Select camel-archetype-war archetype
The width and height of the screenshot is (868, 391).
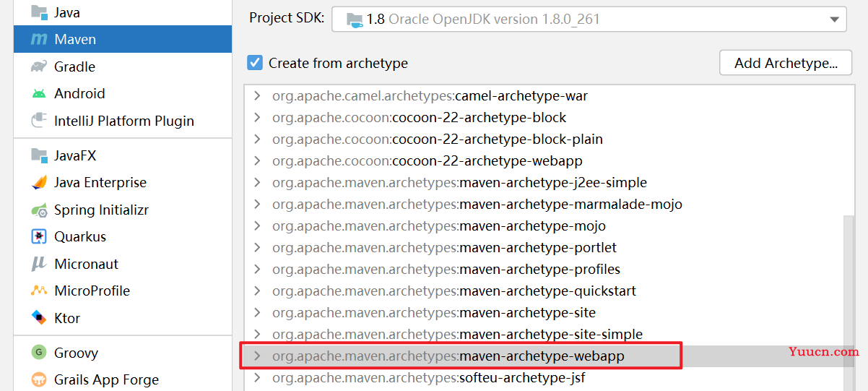[430, 95]
